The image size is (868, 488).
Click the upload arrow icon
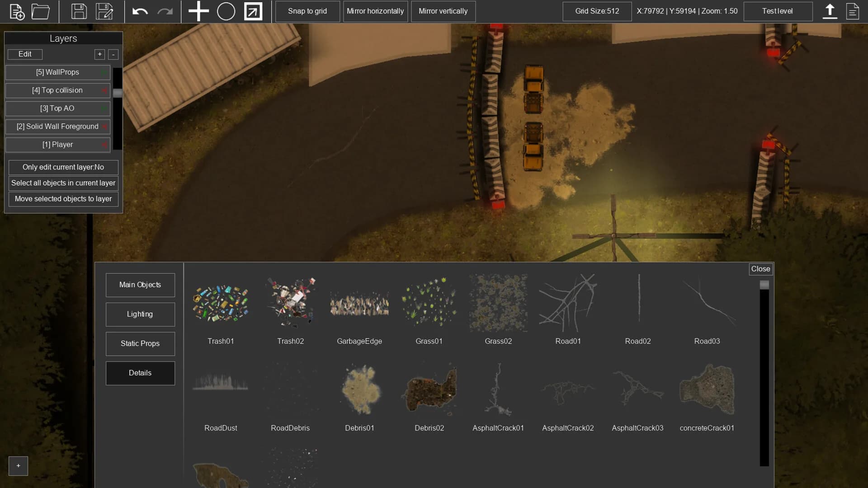(830, 11)
